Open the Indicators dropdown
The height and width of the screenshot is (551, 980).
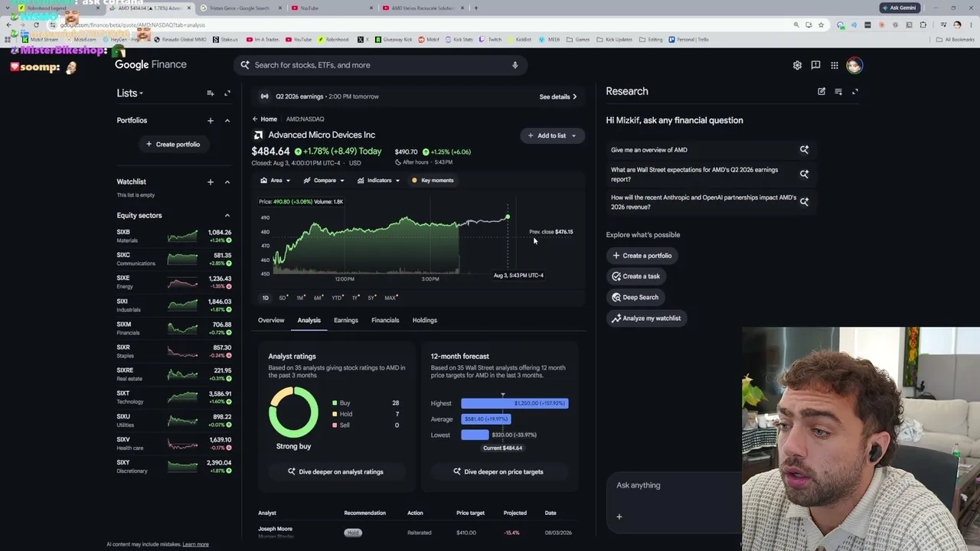[379, 181]
